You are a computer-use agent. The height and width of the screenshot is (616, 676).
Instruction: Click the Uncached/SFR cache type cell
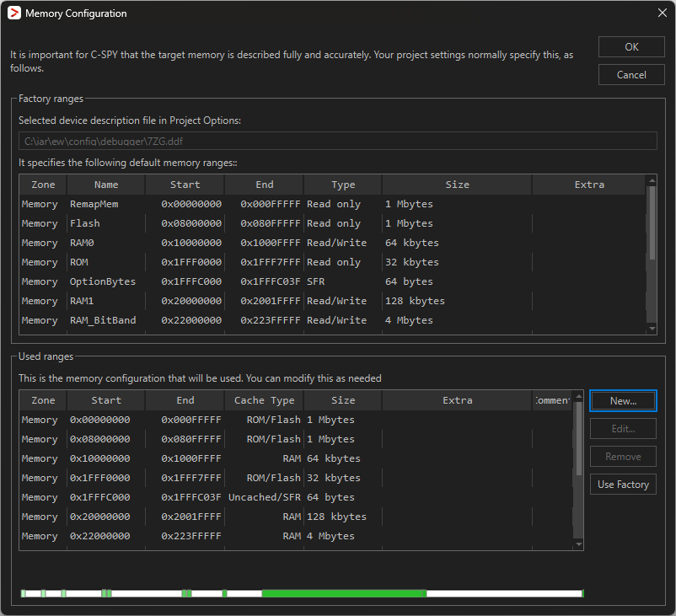tap(265, 497)
